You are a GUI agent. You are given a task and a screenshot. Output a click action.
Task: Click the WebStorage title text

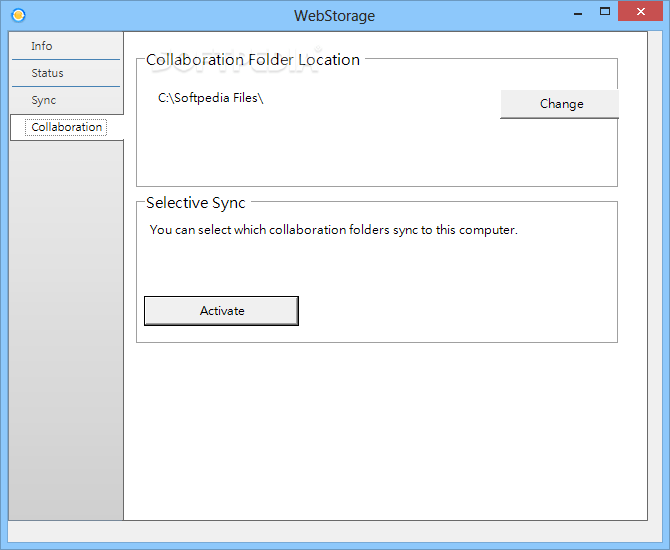pyautogui.click(x=335, y=16)
